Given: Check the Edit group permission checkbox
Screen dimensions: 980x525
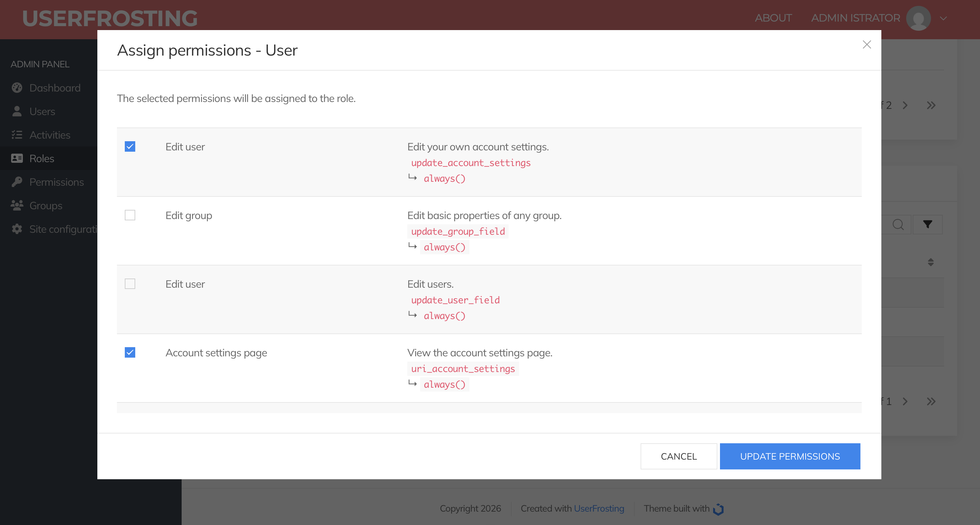Looking at the screenshot, I should (130, 215).
